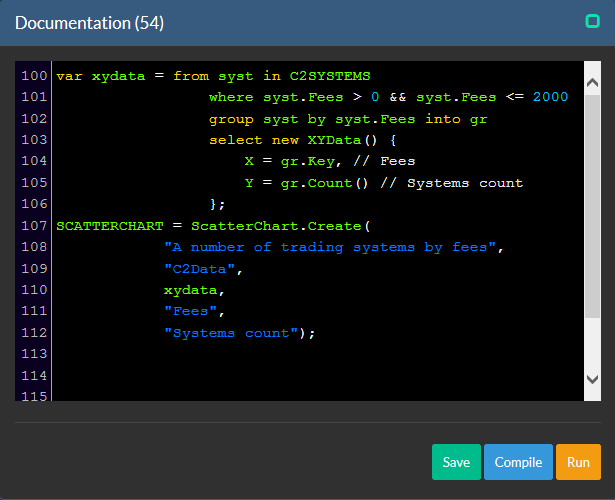This screenshot has width=615, height=500.
Task: Click line number 113 in gutter
Action: coord(34,354)
